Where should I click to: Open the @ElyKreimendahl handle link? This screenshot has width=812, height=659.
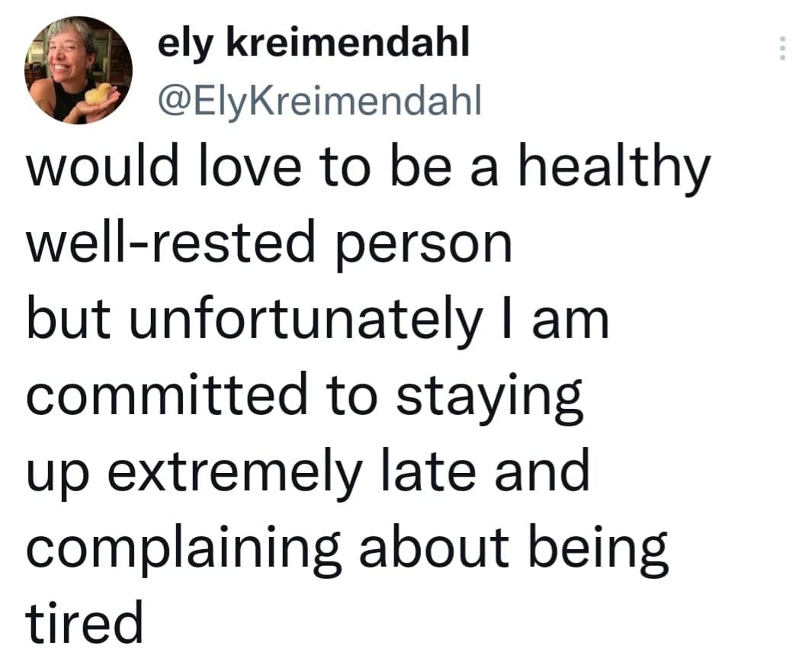(319, 100)
